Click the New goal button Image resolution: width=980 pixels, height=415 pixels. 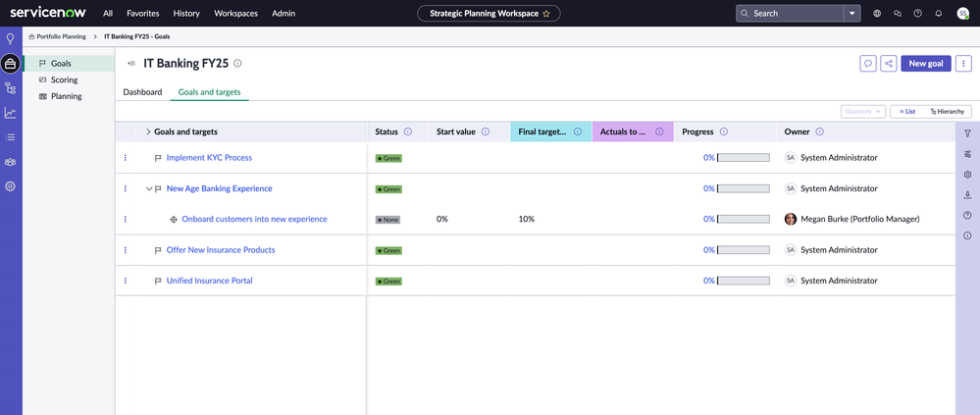pos(925,64)
